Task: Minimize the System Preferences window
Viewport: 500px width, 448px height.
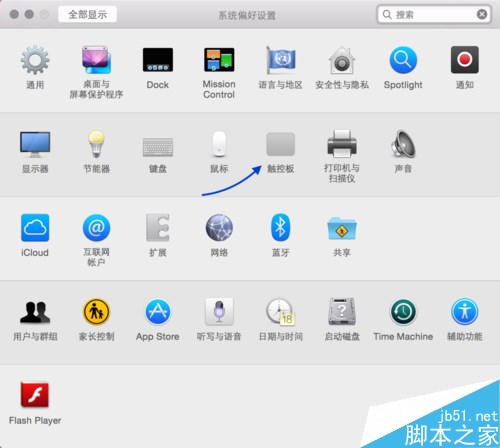Action: coord(29,14)
